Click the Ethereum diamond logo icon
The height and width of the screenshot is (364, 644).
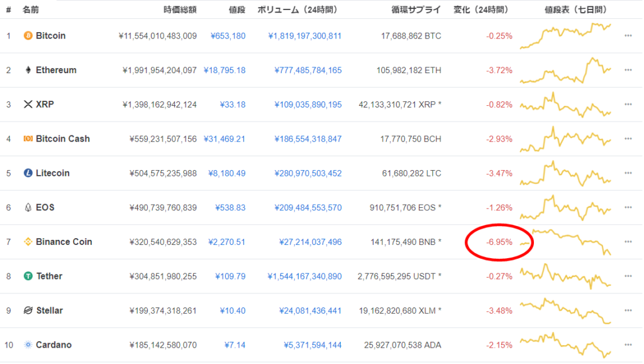[x=28, y=70]
